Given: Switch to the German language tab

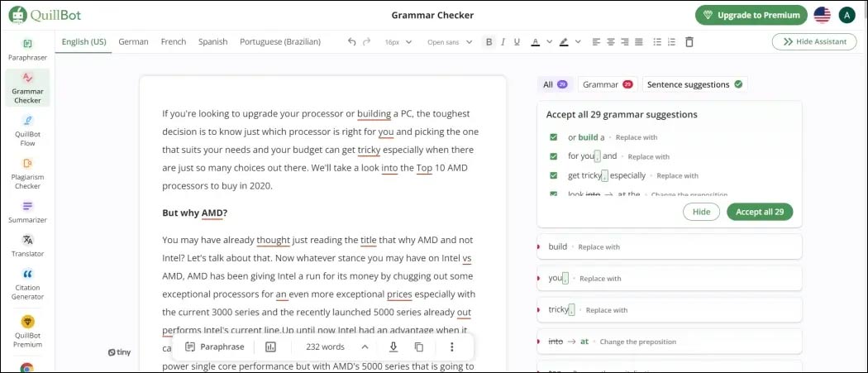Looking at the screenshot, I should coord(133,41).
